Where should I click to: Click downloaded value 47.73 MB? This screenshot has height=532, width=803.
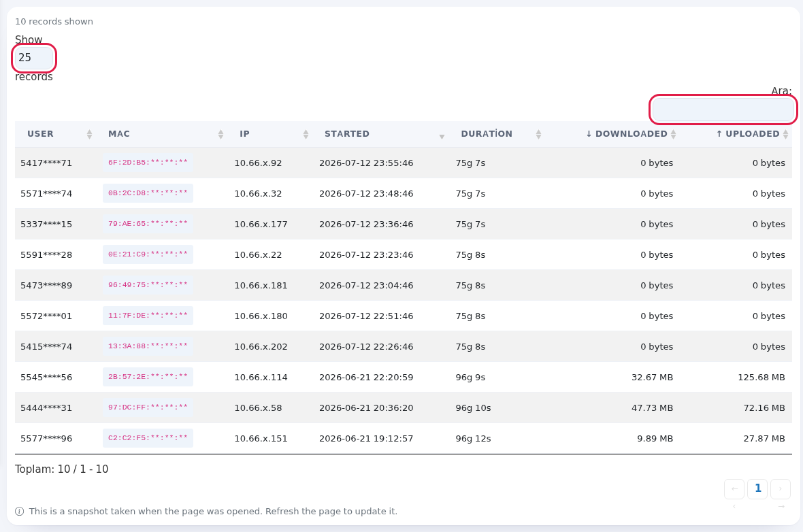pyautogui.click(x=653, y=408)
